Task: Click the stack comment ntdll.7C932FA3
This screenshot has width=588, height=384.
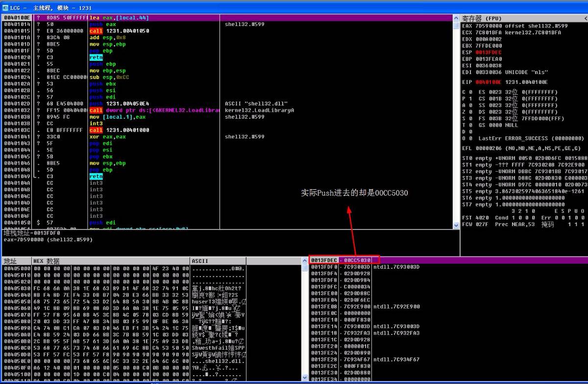Action: [396, 333]
